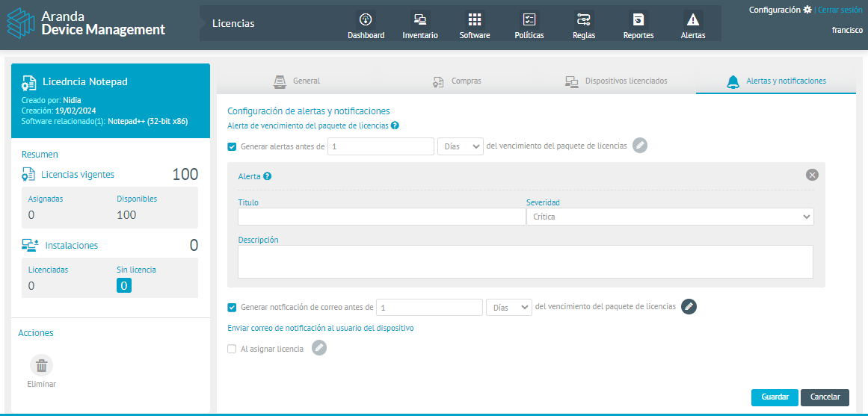Open the Políticas checklist icon
Screen dimensions: 868x416
pos(529,20)
